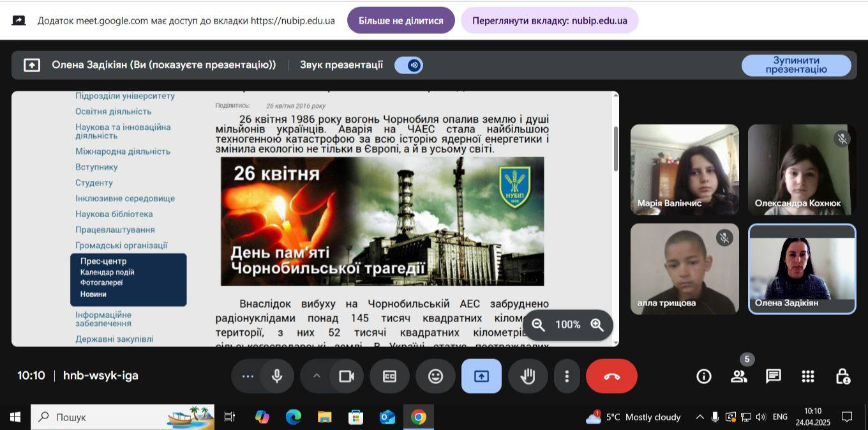Open the weather widget 5°C Mostly cloudy
This screenshot has height=430, width=868.
tap(633, 417)
